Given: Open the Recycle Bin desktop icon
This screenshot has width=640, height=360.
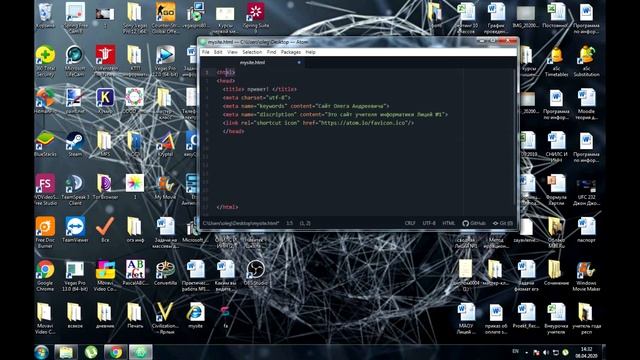Looking at the screenshot, I should 45,16.
